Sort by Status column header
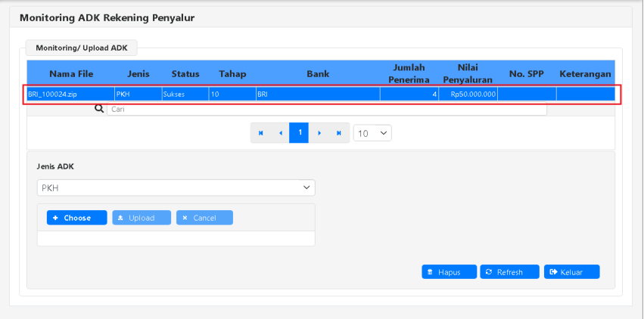 [x=185, y=74]
